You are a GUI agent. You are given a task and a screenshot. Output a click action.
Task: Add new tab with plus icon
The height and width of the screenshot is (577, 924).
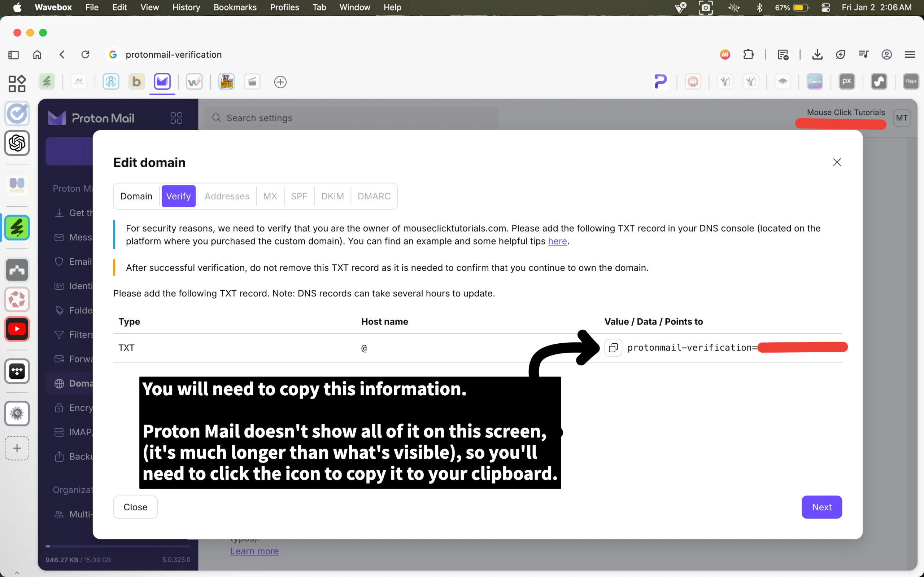pyautogui.click(x=280, y=82)
